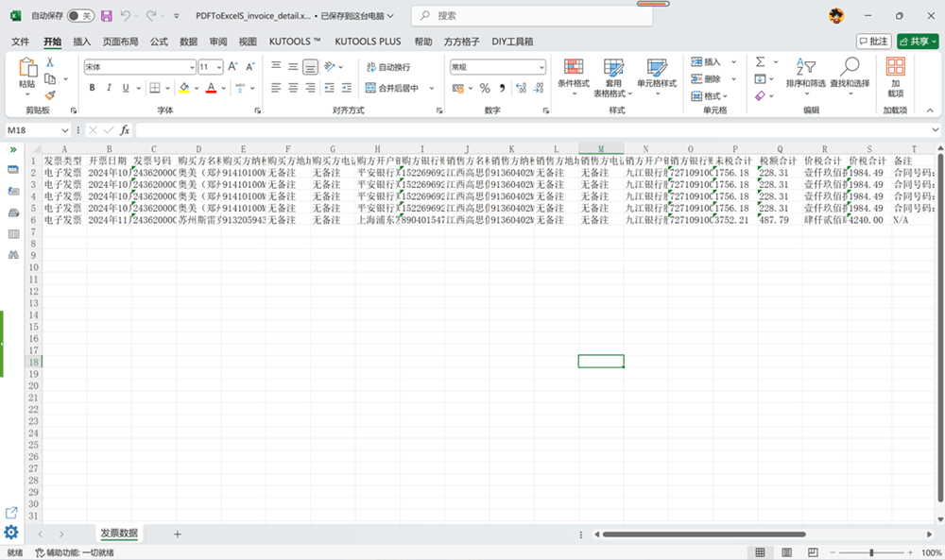Image resolution: width=945 pixels, height=560 pixels.
Task: Open Cell Styles (单元格样式)
Action: click(x=657, y=77)
